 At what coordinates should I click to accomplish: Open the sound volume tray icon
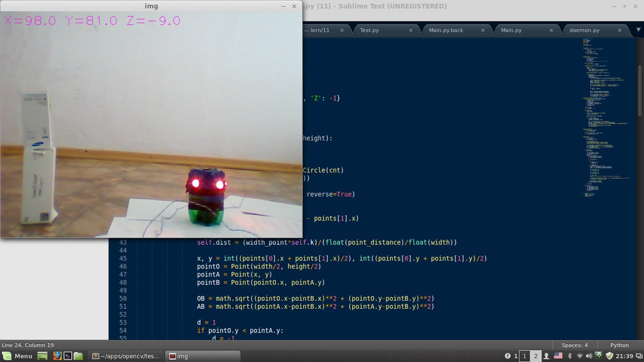[x=589, y=356]
